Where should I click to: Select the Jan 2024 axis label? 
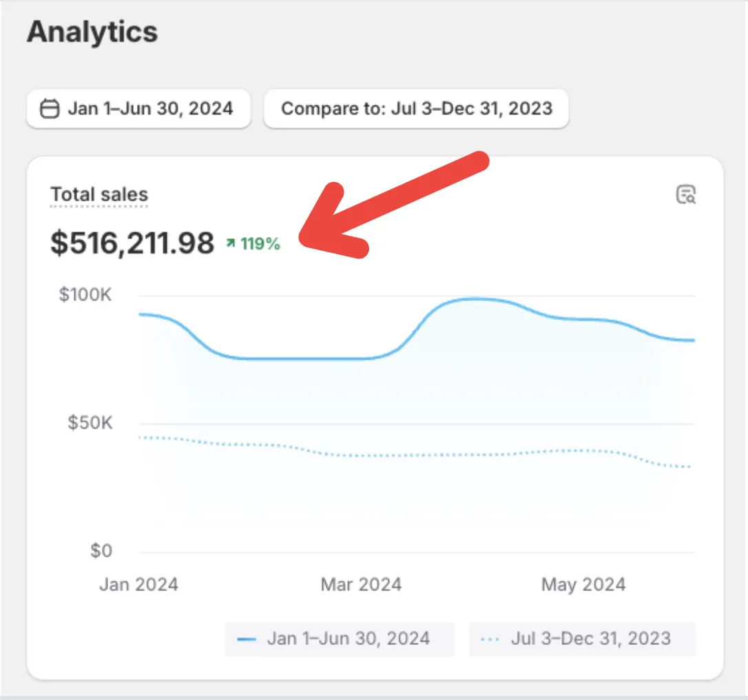[x=139, y=584]
